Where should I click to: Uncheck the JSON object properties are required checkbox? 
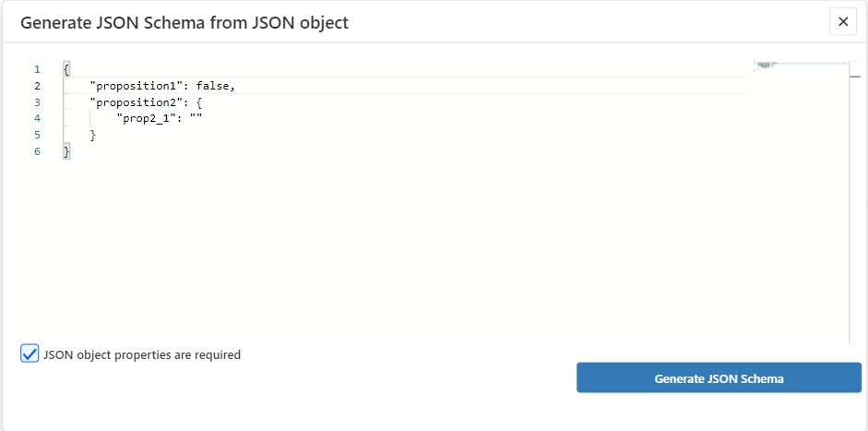point(30,353)
